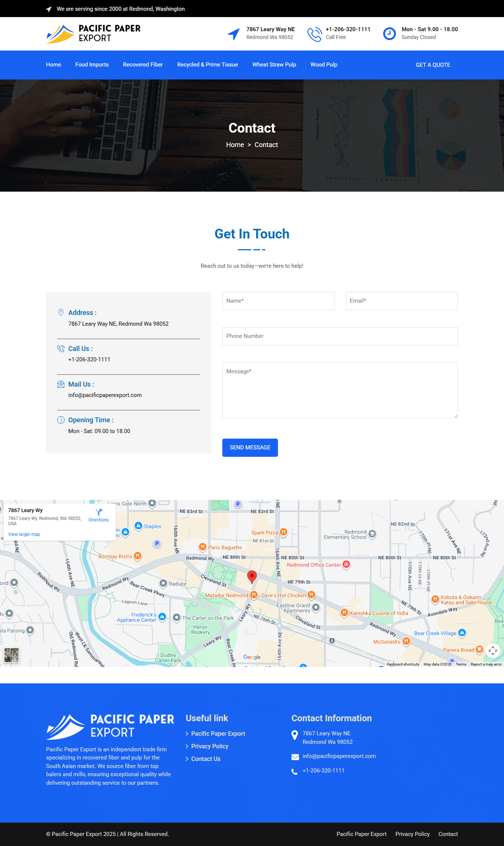The image size is (504, 846).
Task: Click the Directions arrow icon on map
Action: pyautogui.click(x=99, y=512)
